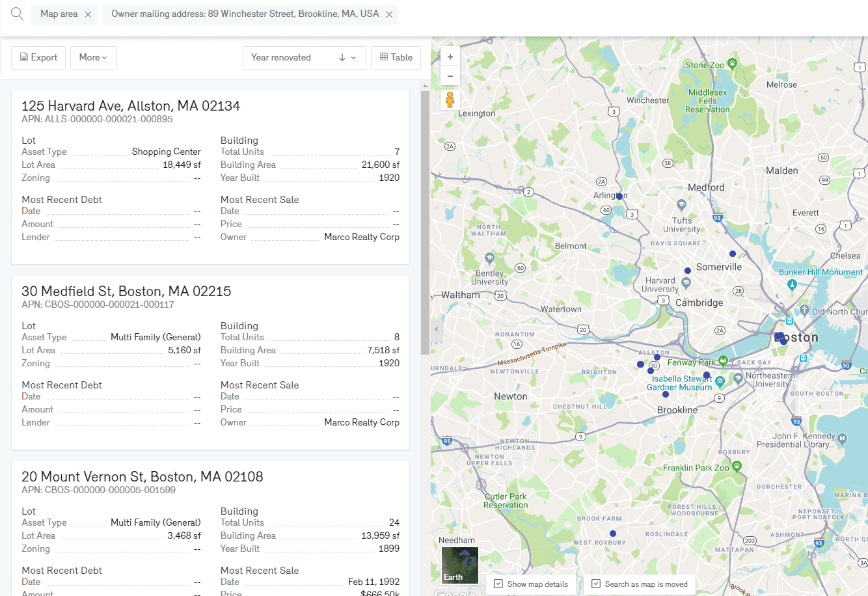Viewport: 868px width, 596px height.
Task: Click the Export button
Action: 38,58
